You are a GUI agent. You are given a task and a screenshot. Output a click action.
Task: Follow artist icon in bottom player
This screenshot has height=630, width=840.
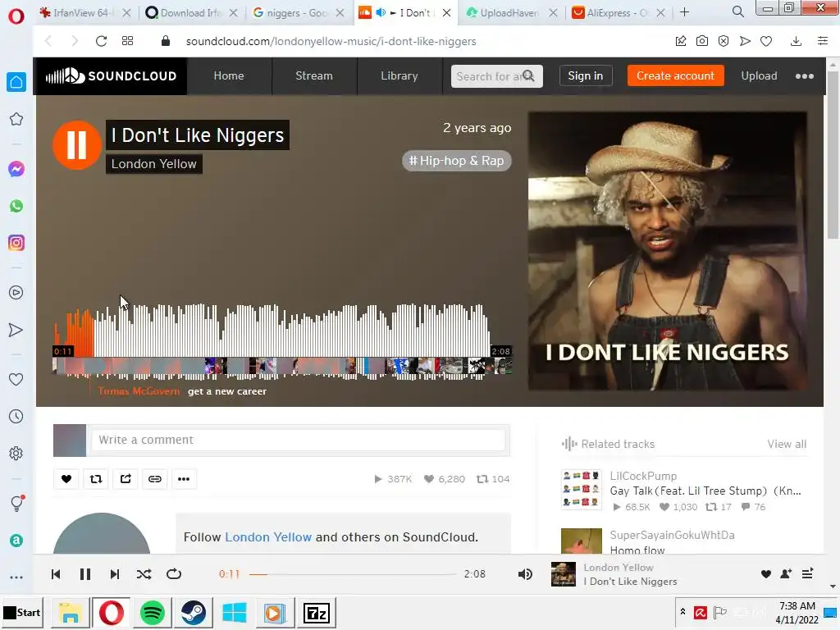(786, 573)
